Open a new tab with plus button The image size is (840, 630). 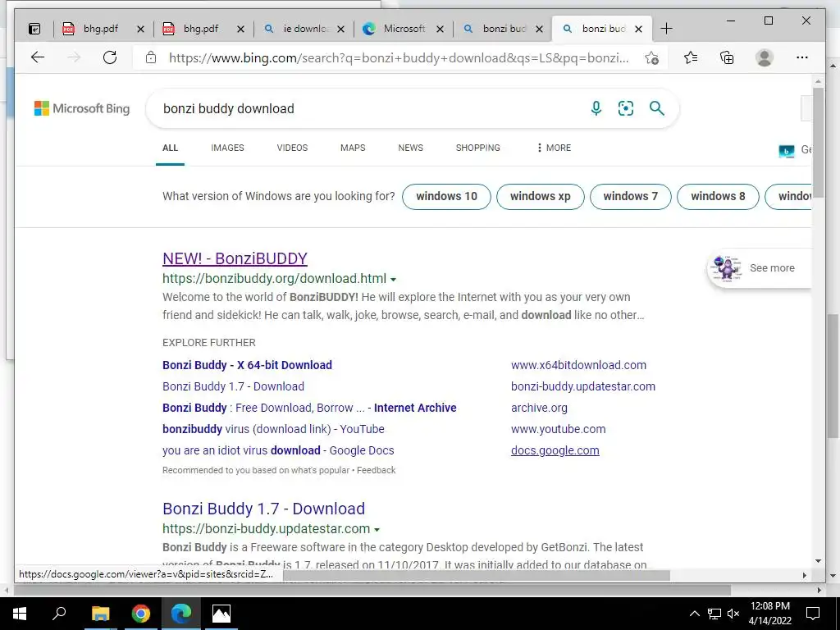pos(666,29)
